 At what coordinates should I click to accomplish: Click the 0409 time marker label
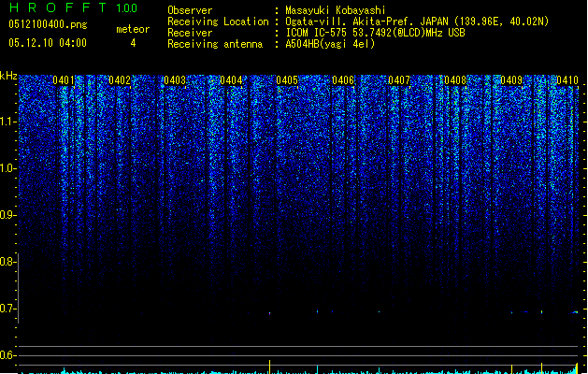(x=511, y=80)
